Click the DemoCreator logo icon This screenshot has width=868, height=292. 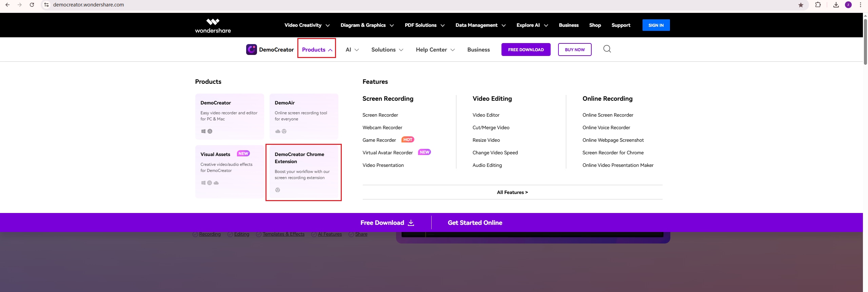pos(251,50)
